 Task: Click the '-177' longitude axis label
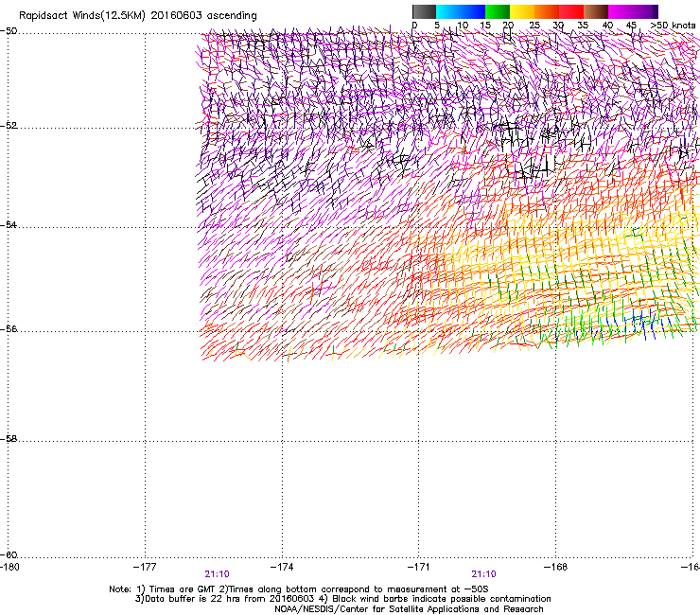point(145,567)
